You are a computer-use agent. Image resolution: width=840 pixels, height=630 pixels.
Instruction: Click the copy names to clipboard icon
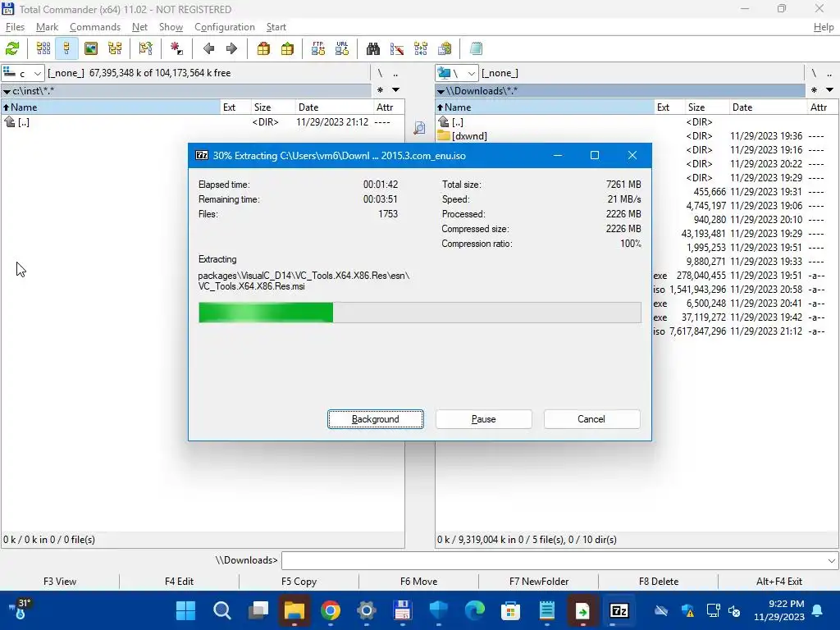click(x=445, y=48)
